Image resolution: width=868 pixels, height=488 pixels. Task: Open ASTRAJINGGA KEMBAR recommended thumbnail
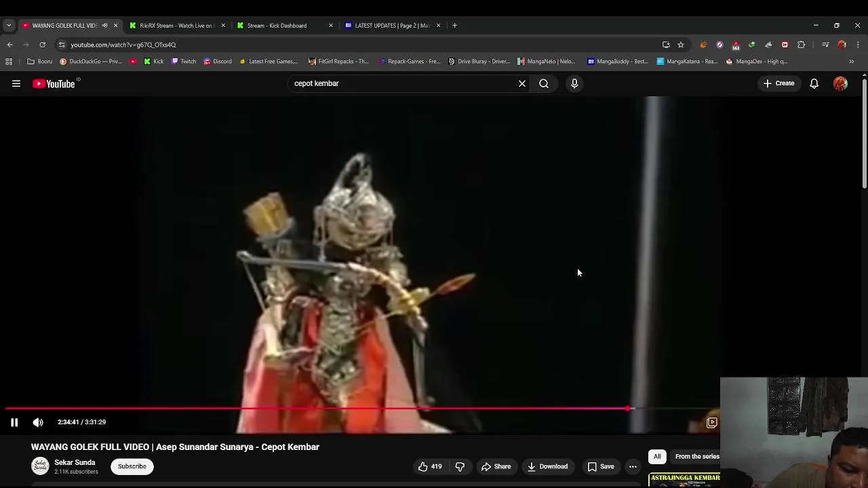684,481
